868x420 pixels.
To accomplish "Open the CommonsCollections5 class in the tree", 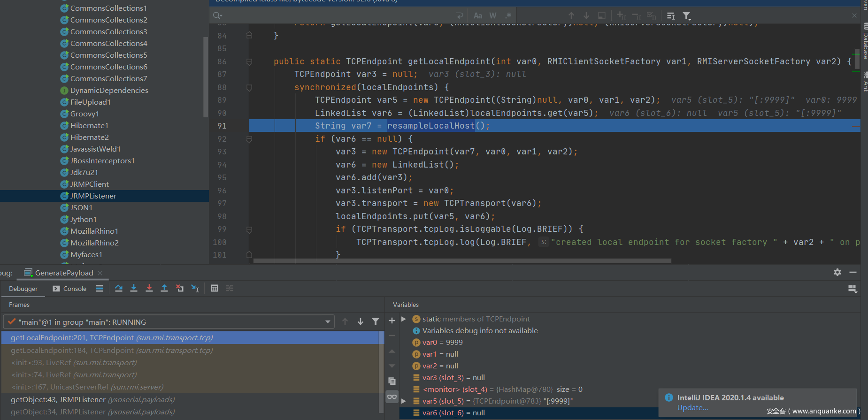I will [108, 55].
